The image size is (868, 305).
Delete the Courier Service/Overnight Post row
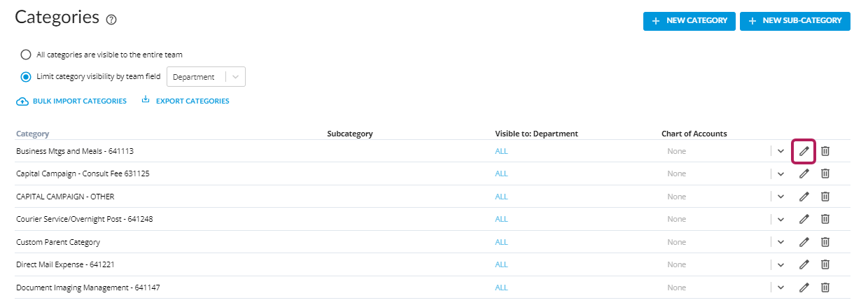pyautogui.click(x=825, y=219)
